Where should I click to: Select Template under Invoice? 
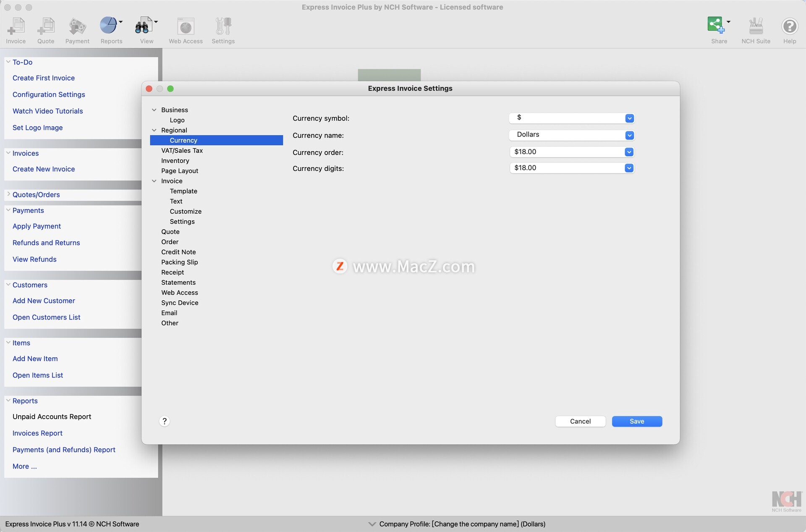point(183,191)
